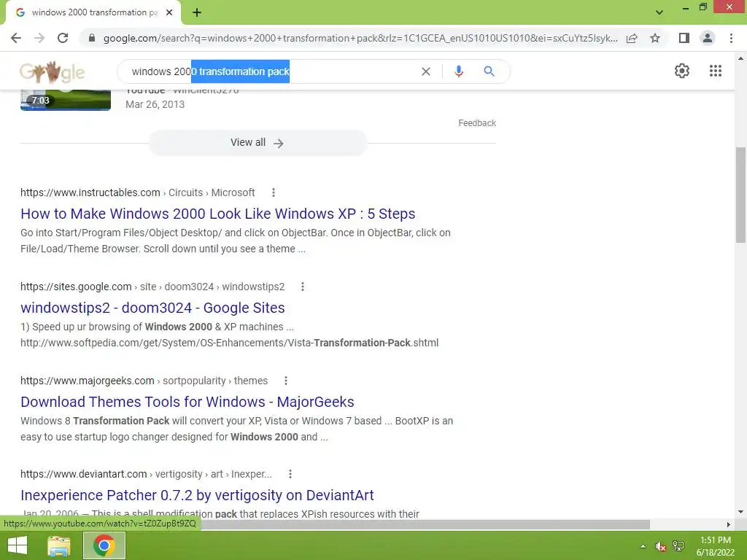Image resolution: width=747 pixels, height=560 pixels.
Task: Open options for the deviantart.com result
Action: coord(290,474)
